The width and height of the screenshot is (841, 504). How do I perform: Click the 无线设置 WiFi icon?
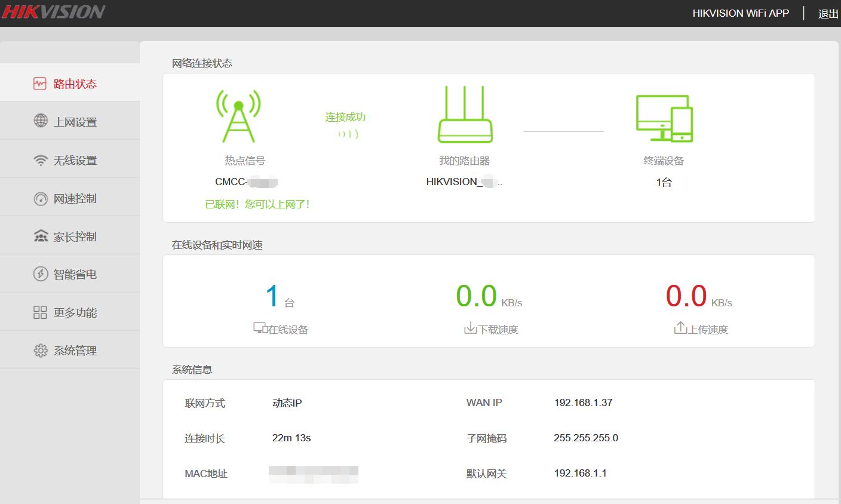[x=41, y=160]
